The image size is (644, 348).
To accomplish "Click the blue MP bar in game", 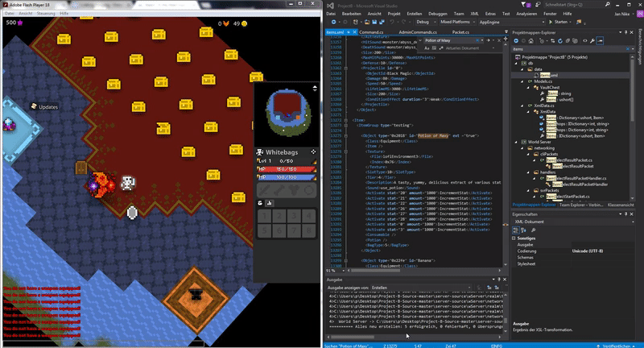I will click(x=287, y=177).
